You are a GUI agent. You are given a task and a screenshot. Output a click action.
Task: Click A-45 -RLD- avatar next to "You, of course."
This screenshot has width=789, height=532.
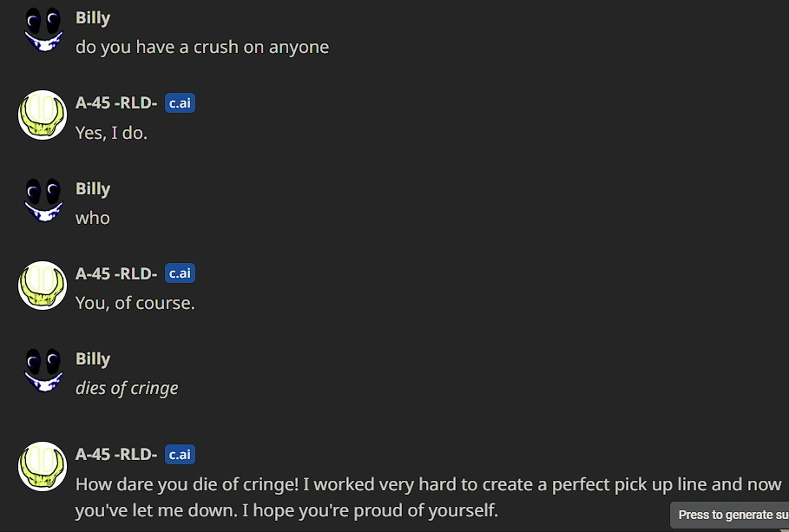click(x=43, y=285)
